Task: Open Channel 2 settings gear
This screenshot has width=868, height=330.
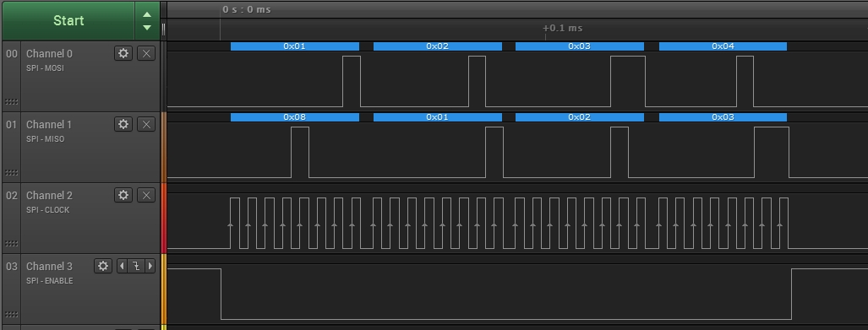Action: tap(123, 195)
